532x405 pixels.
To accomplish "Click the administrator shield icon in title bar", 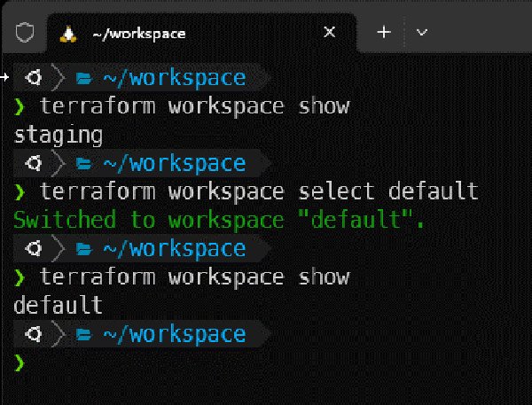I will point(26,33).
